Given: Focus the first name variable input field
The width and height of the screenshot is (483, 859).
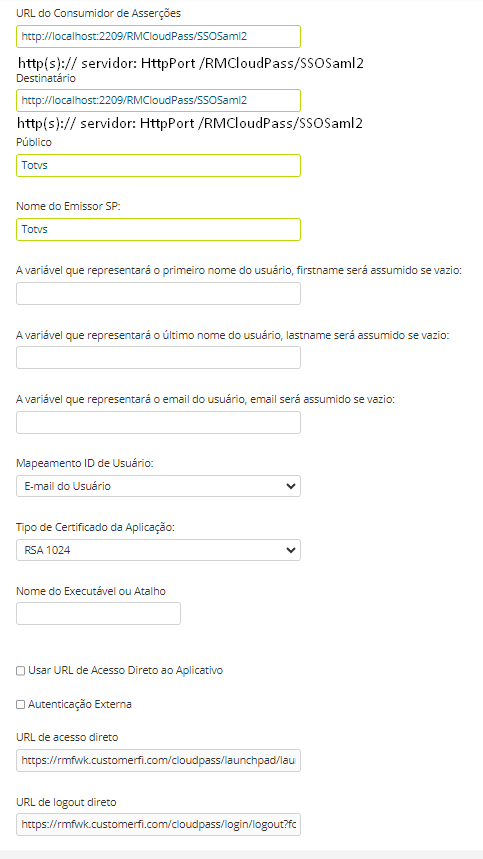Looking at the screenshot, I should click(x=158, y=294).
